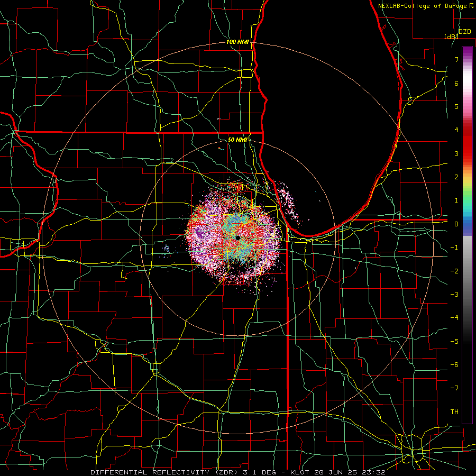
Task: Click the 50 NMI range ring label
Action: [x=237, y=140]
